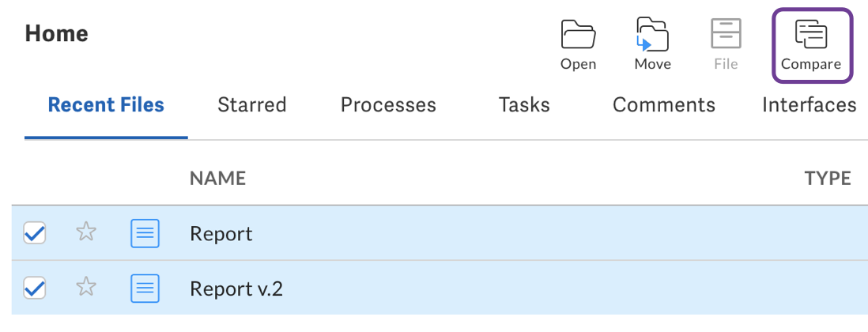Click the Open folder icon
Image resolution: width=868 pixels, height=332 pixels.
point(578,36)
